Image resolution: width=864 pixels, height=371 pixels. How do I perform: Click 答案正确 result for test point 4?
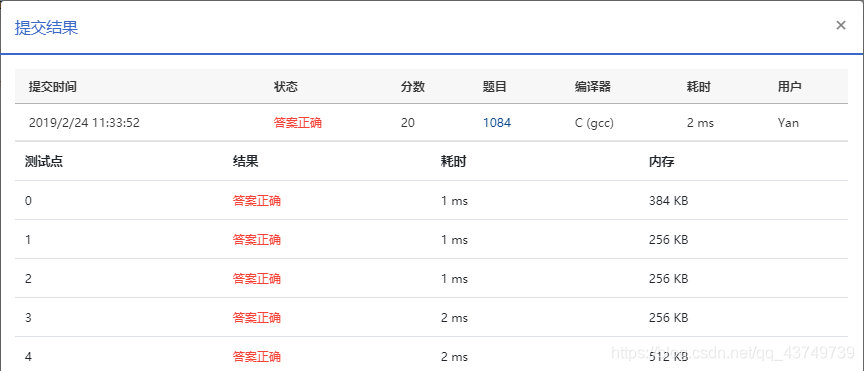click(257, 357)
